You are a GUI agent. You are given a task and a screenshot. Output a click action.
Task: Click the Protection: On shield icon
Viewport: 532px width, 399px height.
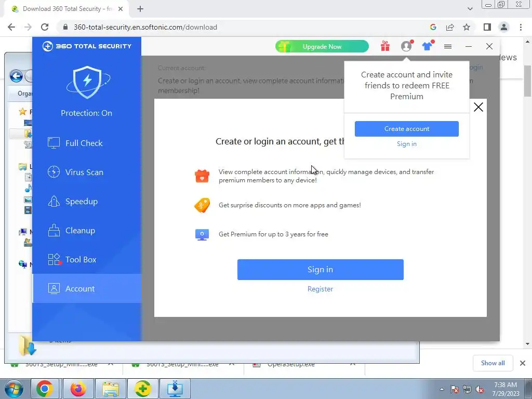(x=87, y=82)
